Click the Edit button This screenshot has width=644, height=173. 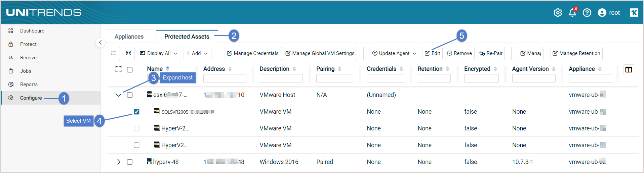click(433, 53)
